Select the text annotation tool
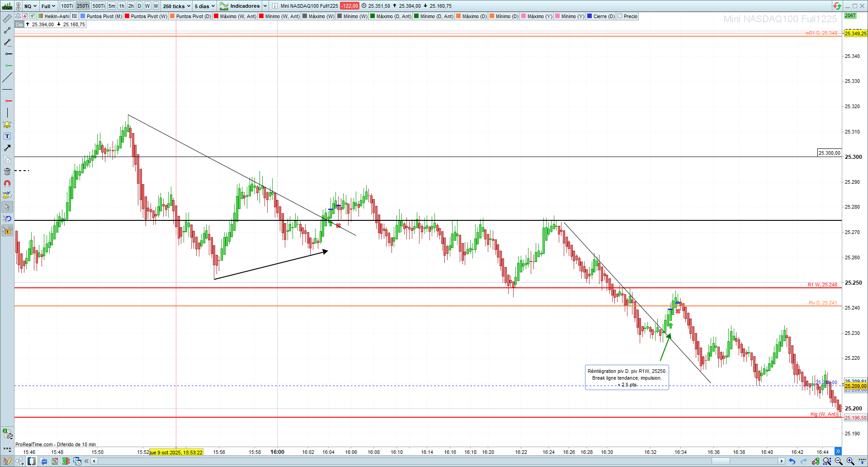868x467 pixels. pyautogui.click(x=7, y=136)
